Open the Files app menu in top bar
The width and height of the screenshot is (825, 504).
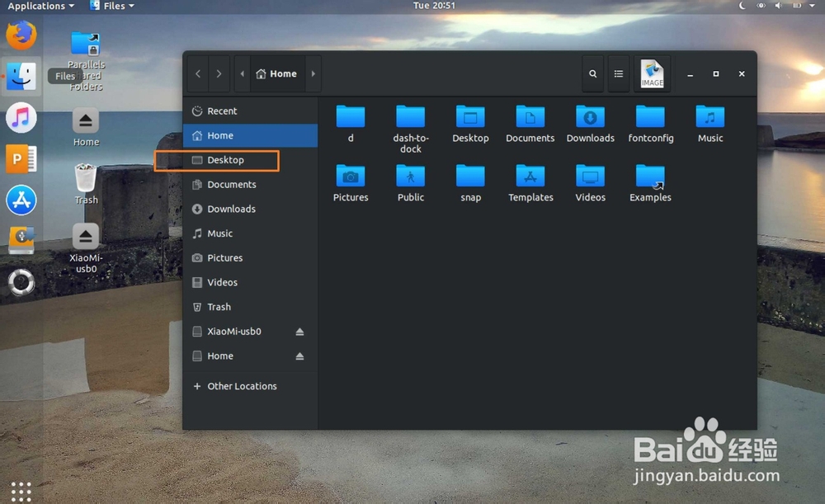[x=112, y=6]
